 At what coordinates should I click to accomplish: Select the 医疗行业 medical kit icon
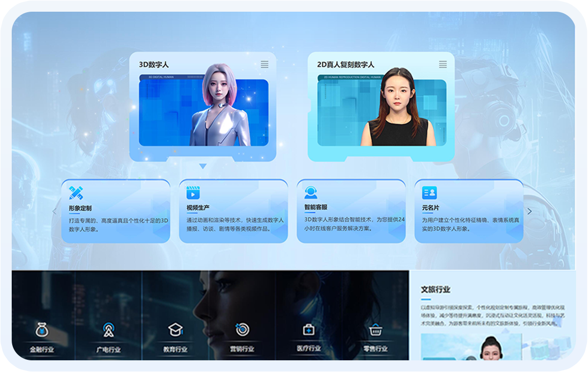pos(309,330)
